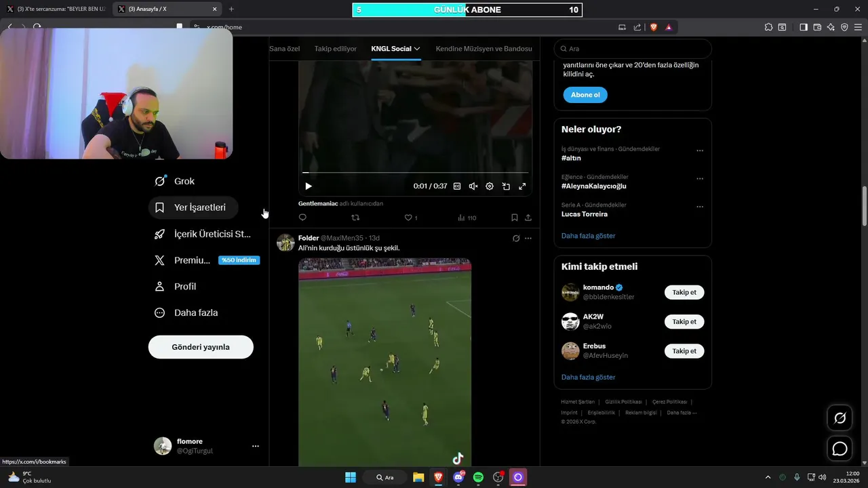Open floating Grok button
Screen dimensions: 868x488
coord(840,418)
